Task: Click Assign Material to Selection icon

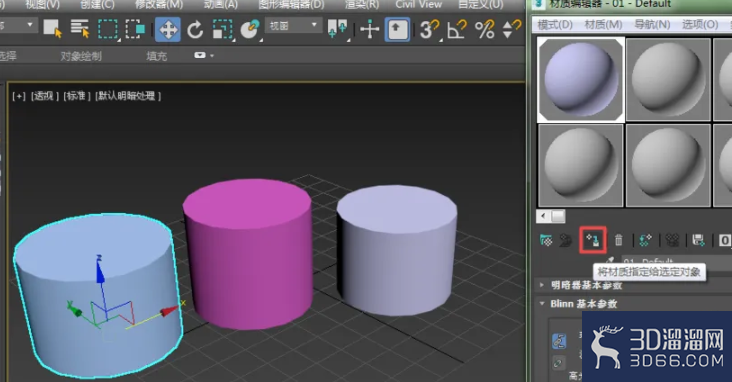Action: click(x=593, y=241)
